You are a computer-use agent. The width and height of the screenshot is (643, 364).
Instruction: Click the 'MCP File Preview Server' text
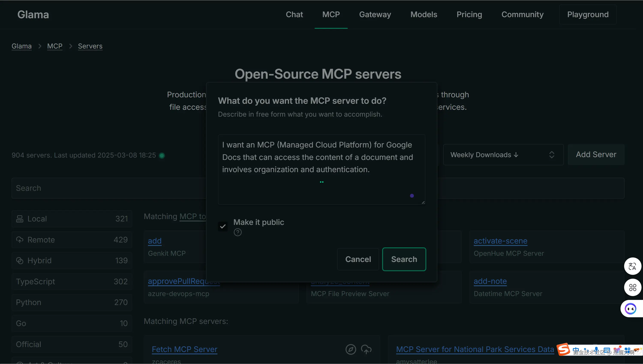coord(350,293)
